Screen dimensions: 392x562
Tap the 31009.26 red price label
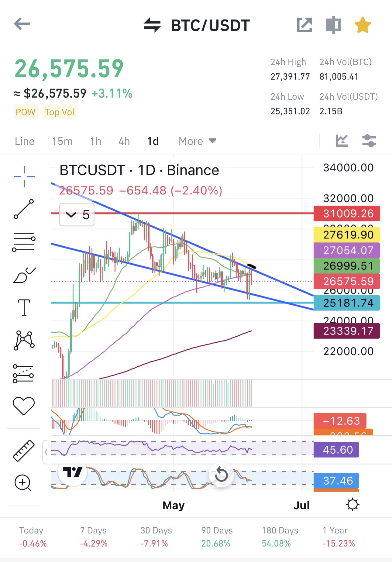click(x=347, y=214)
